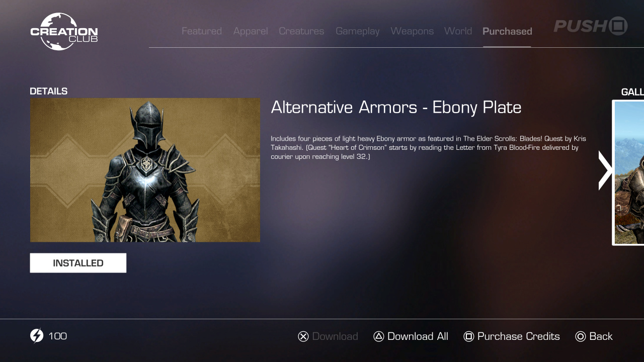644x362 pixels.
Task: Click the INSTALLED button
Action: pos(78,263)
